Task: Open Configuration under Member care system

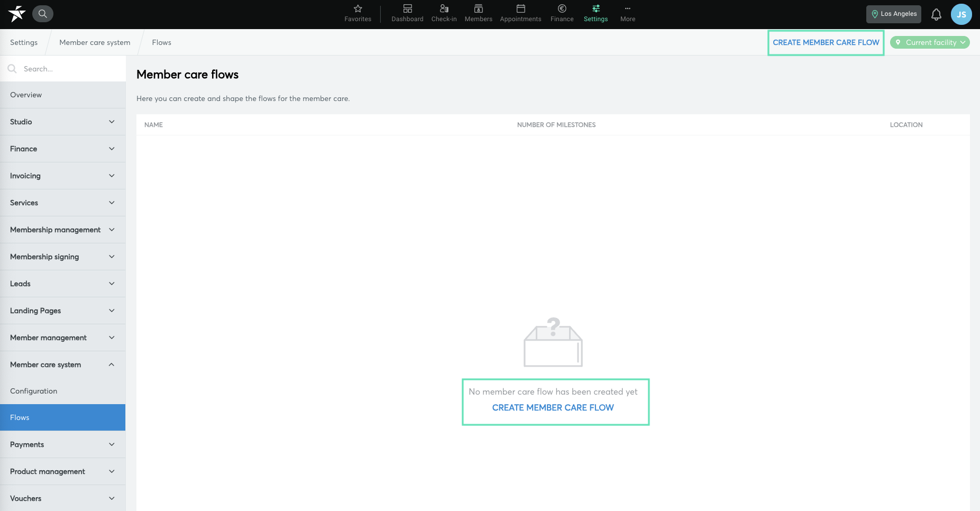Action: coord(63,391)
